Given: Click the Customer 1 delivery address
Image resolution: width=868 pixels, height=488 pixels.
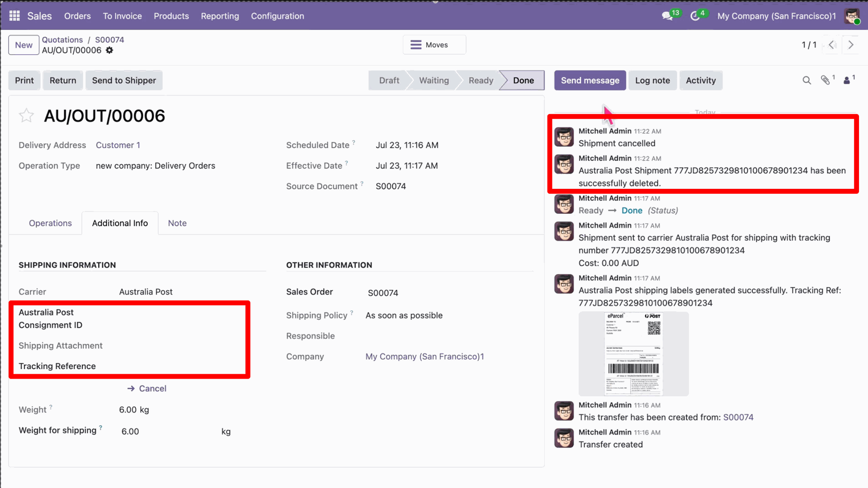Looking at the screenshot, I should point(118,145).
